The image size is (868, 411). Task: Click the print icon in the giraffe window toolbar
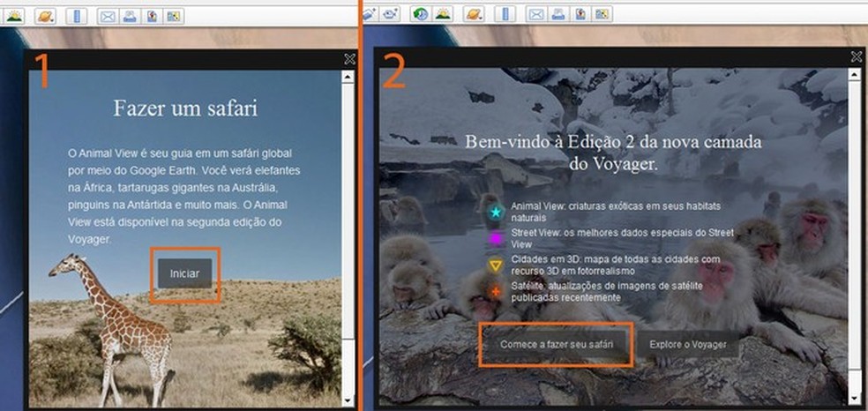[x=130, y=16]
